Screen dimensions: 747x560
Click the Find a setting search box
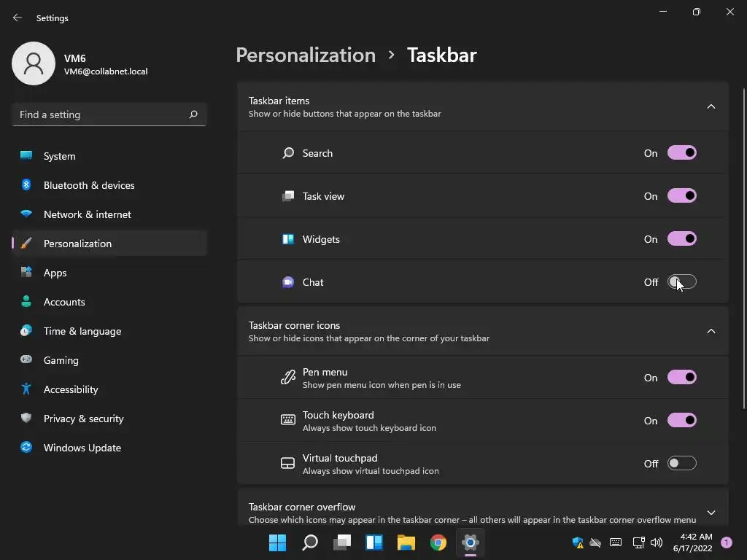(x=109, y=114)
